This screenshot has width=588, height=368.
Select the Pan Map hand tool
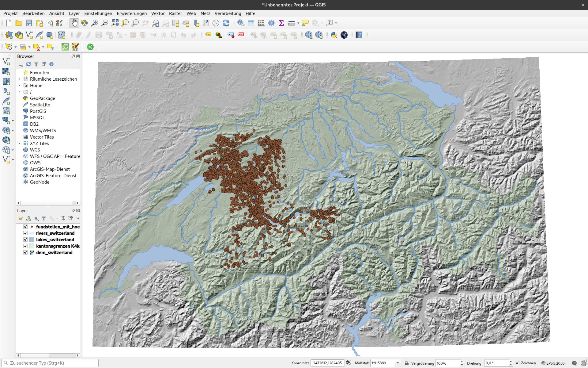tap(74, 23)
